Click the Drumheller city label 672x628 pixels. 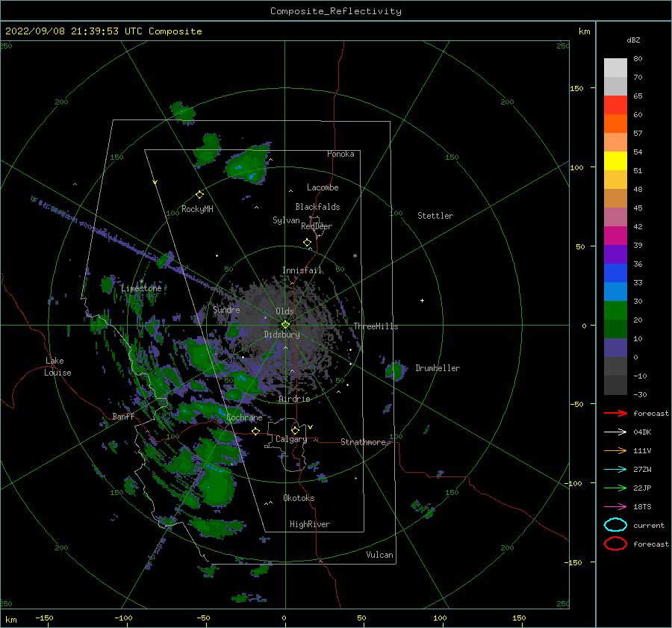tap(438, 368)
